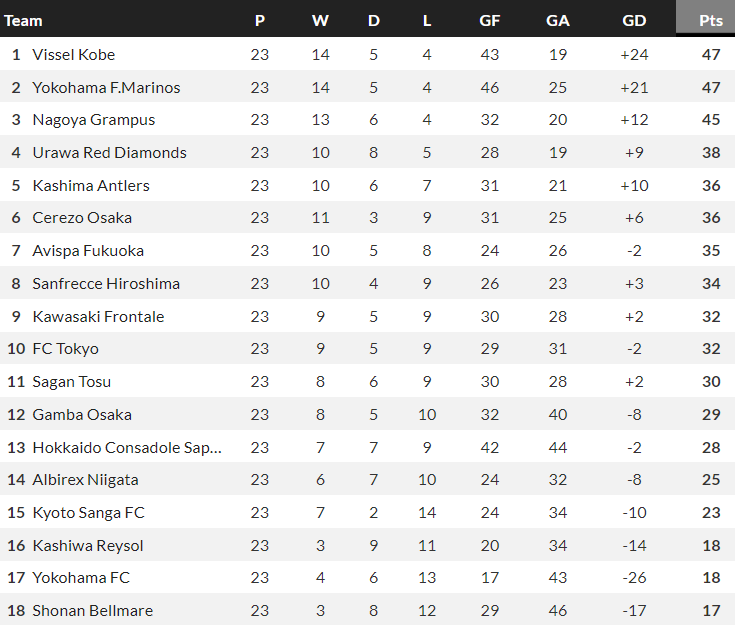
Task: Click Kawasaki Frontale team name
Action: (x=98, y=317)
